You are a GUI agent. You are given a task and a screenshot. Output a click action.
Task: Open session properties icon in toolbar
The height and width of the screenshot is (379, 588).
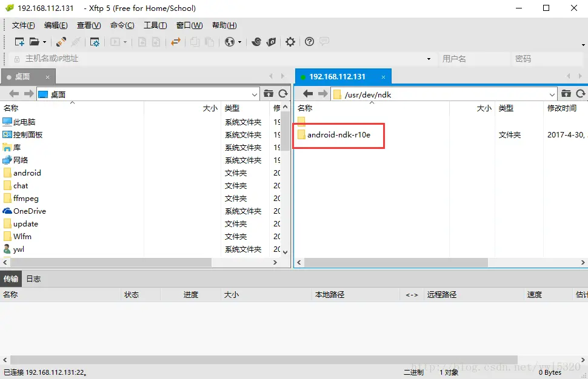pyautogui.click(x=95, y=42)
